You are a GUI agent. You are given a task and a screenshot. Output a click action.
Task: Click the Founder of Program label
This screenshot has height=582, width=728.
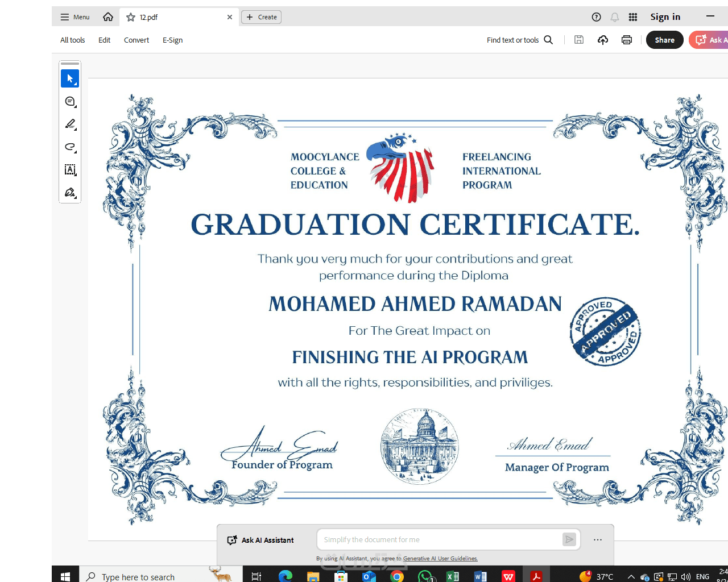[282, 465]
